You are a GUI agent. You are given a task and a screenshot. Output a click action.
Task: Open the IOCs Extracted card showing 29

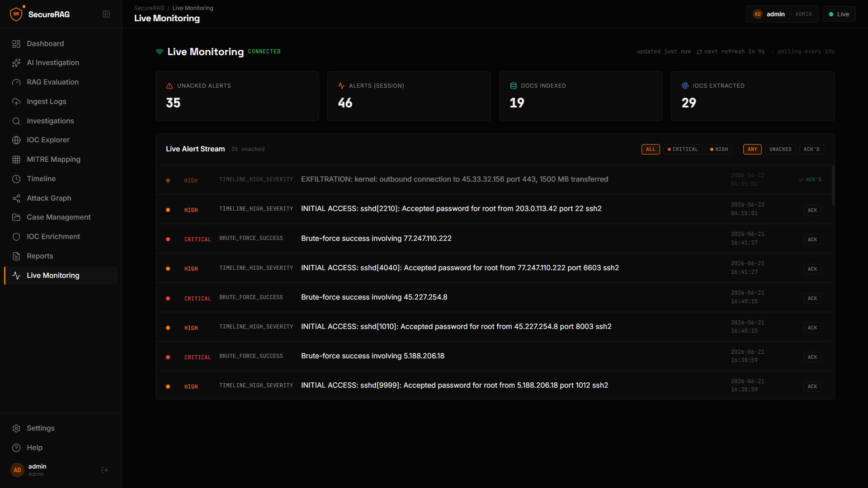coord(753,96)
